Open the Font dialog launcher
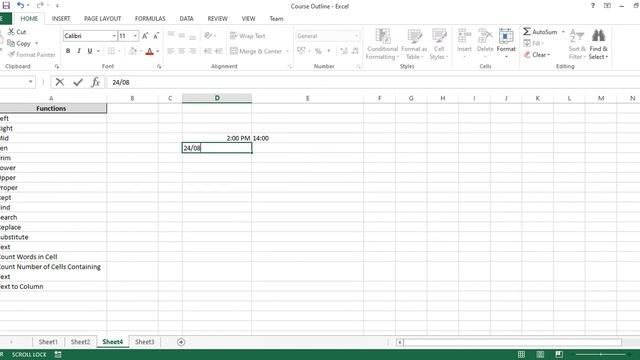 tap(159, 67)
